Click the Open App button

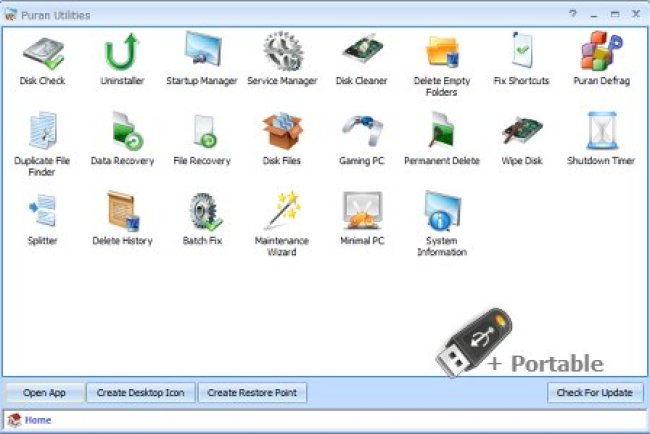point(44,393)
